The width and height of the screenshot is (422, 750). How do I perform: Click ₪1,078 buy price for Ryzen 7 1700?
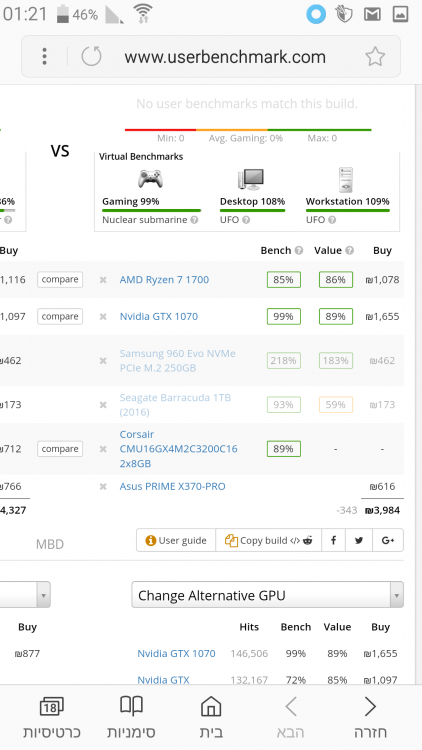click(382, 280)
